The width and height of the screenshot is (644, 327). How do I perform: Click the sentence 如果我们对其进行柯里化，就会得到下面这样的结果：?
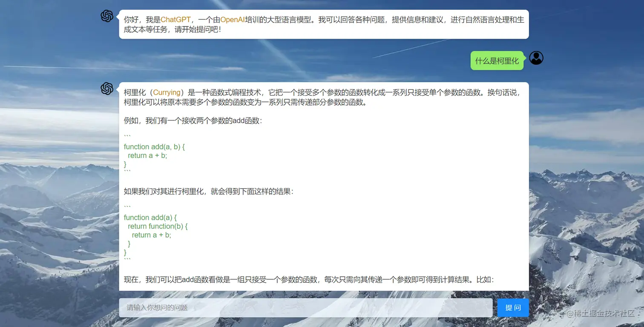[x=209, y=191]
